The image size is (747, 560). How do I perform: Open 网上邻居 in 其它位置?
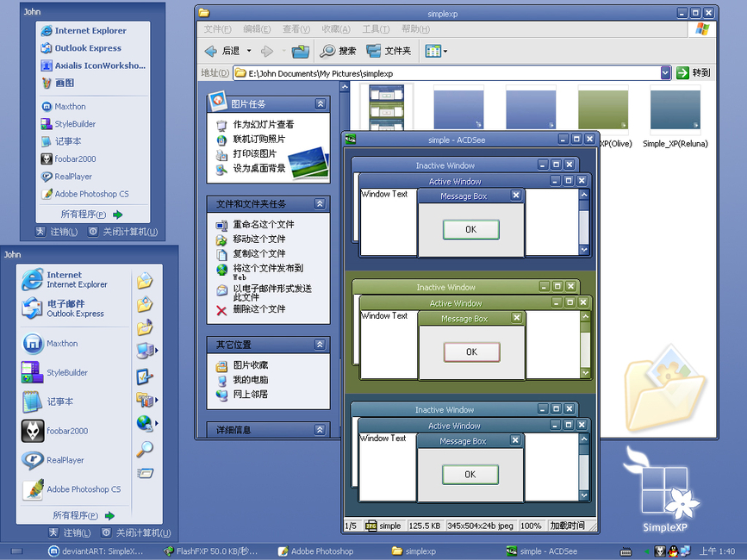[x=242, y=395]
